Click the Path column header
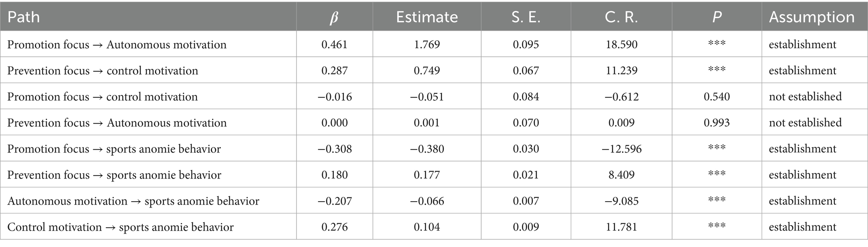Screen dimensions: 868x247 click(x=24, y=17)
